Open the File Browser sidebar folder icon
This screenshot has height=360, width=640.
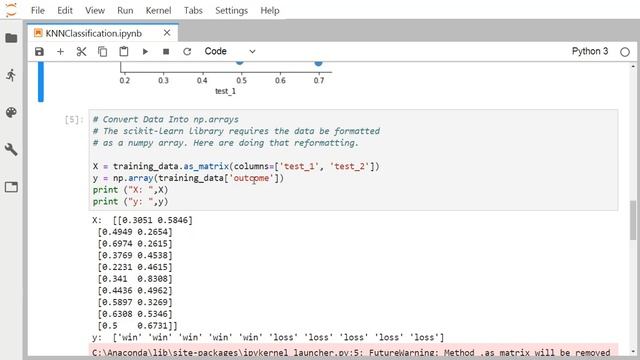coord(11,38)
